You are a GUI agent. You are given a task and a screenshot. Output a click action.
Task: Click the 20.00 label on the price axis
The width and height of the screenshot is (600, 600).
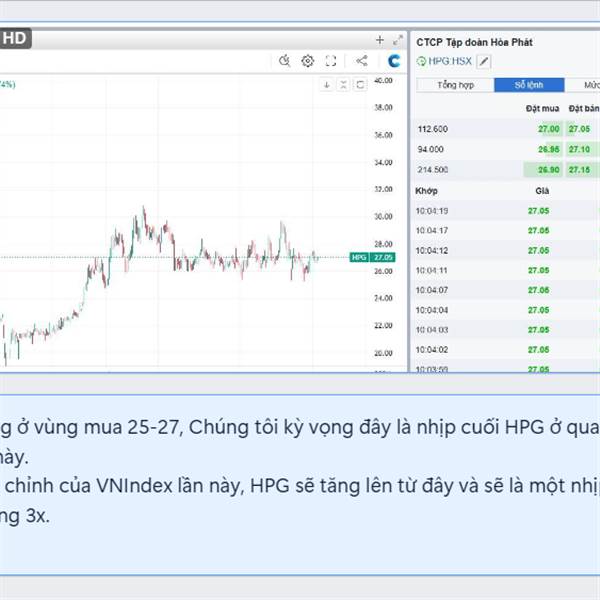point(383,353)
